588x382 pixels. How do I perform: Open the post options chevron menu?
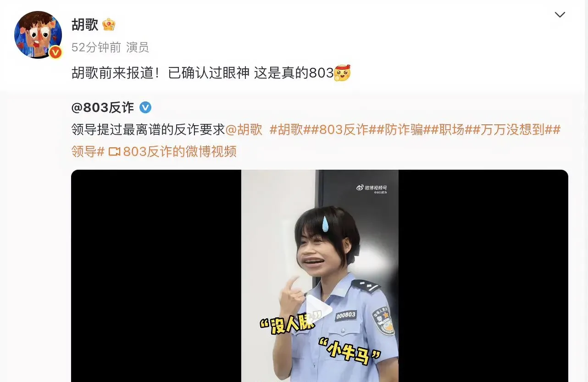click(x=560, y=15)
